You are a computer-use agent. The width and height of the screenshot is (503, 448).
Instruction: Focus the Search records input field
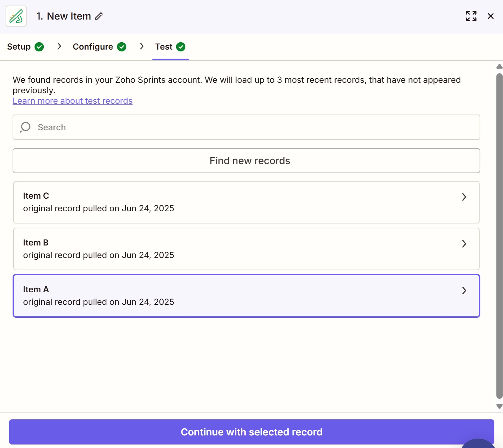click(246, 127)
